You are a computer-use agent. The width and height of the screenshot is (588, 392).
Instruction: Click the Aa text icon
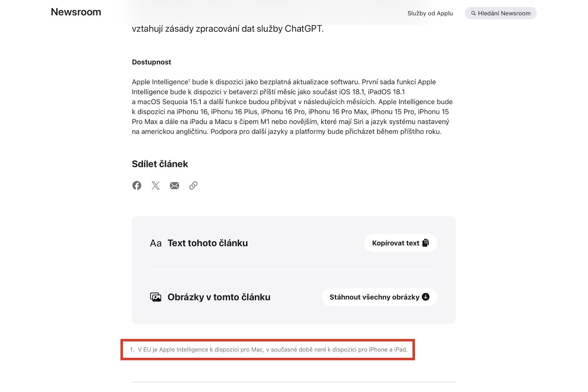156,243
